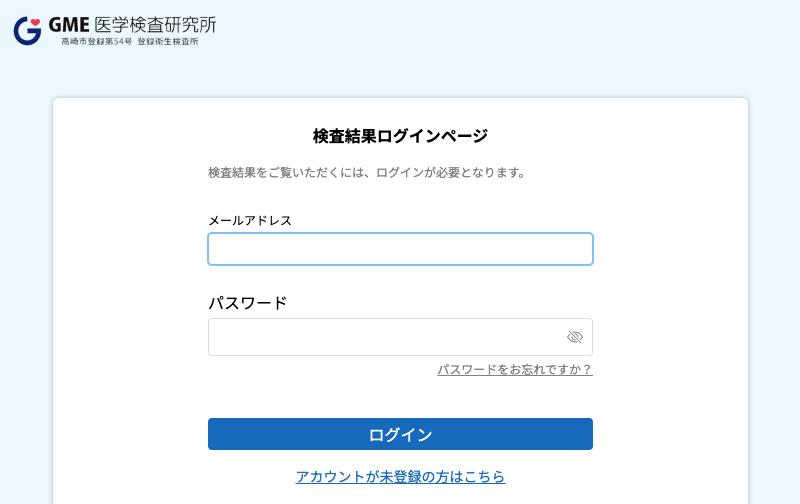Click the 高崎市登録第54号 registration text
Image resolution: width=800 pixels, height=504 pixels.
96,42
